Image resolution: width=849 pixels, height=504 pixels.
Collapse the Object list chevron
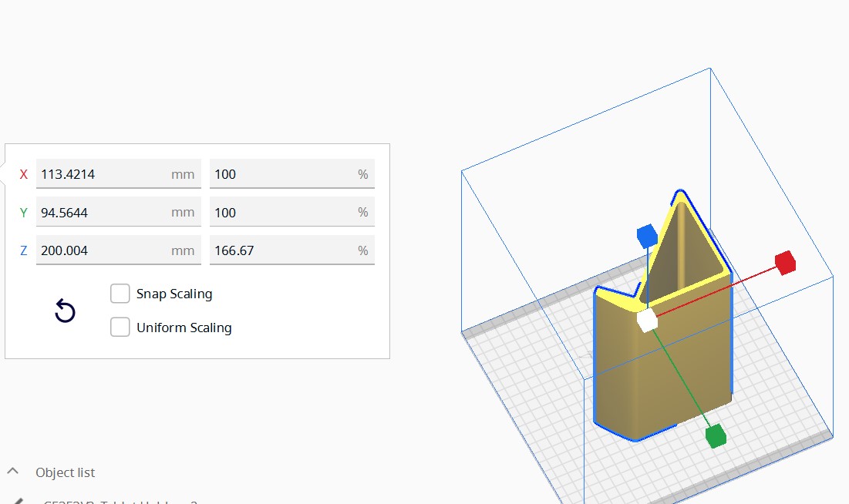point(13,472)
